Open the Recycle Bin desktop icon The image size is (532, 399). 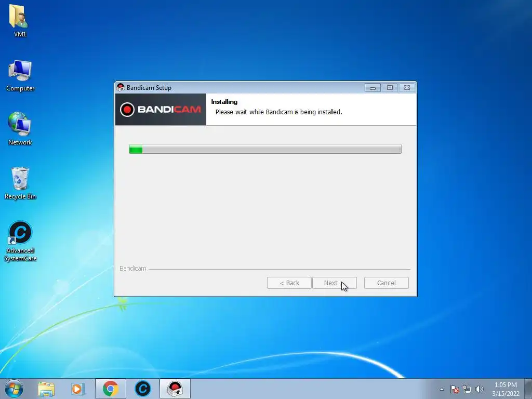coord(20,183)
